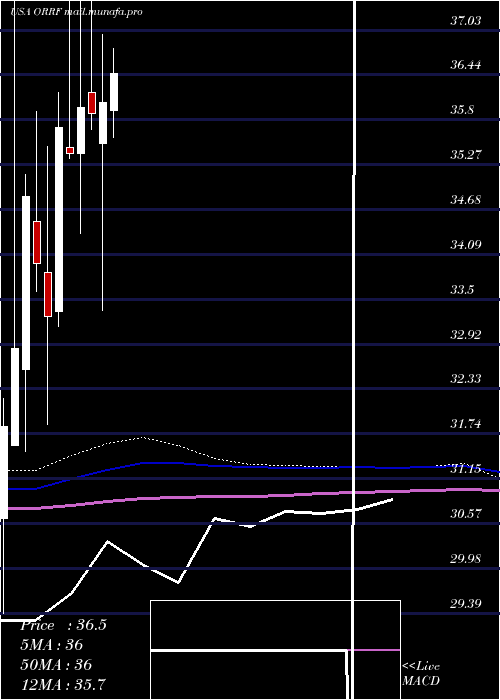Click the 5MA : 36 readout

pyautogui.click(x=52, y=645)
